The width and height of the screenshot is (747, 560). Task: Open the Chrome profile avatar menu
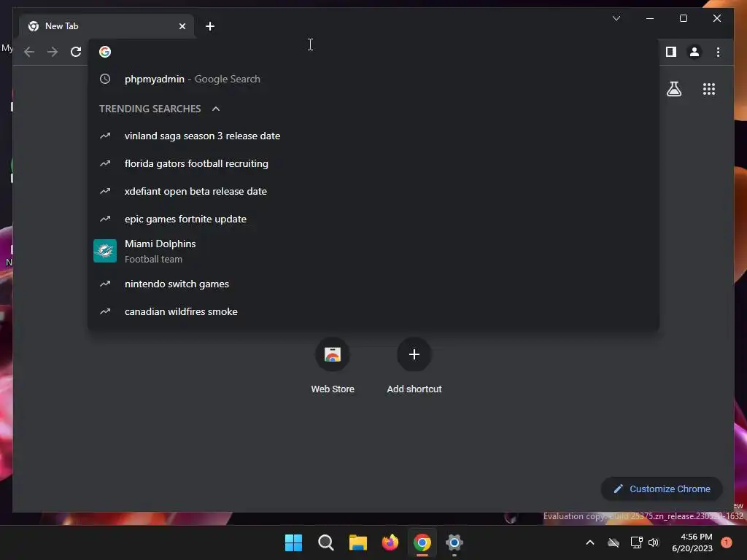pyautogui.click(x=694, y=52)
